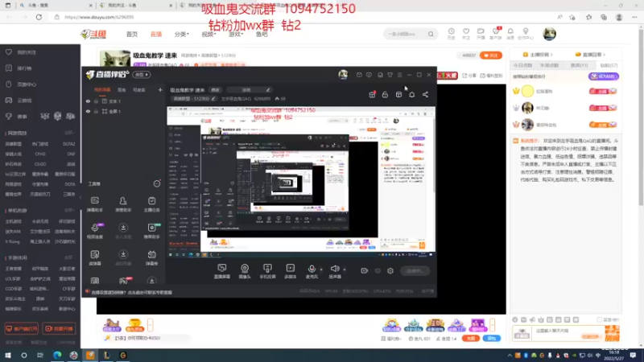This screenshot has height=362, width=644.
Task: Click the 手机投屏 phone casting icon
Action: pos(267,269)
